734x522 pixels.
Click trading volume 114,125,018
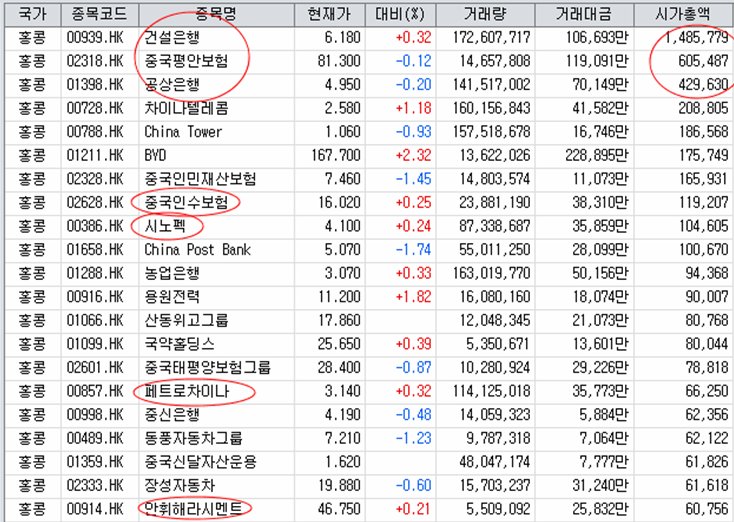(492, 391)
